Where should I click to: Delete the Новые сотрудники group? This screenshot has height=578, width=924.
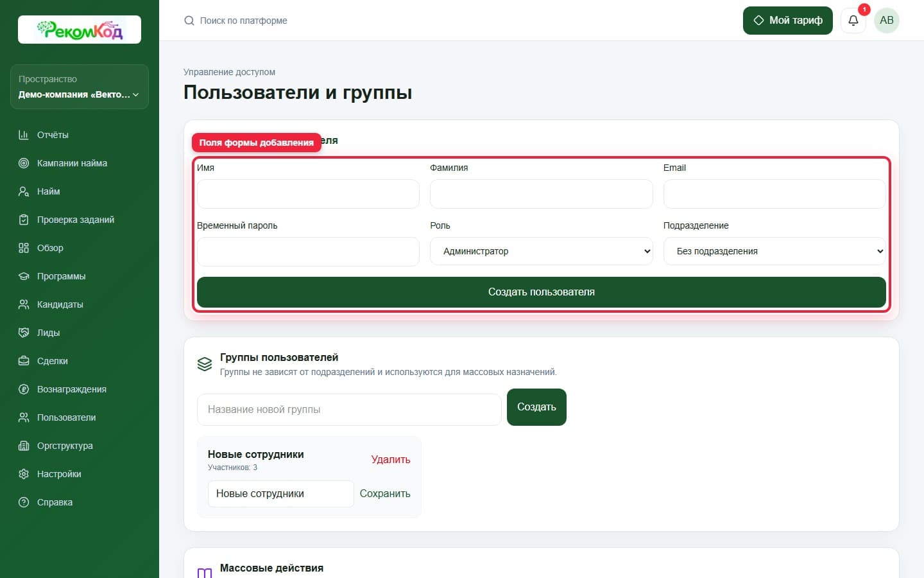coord(391,459)
